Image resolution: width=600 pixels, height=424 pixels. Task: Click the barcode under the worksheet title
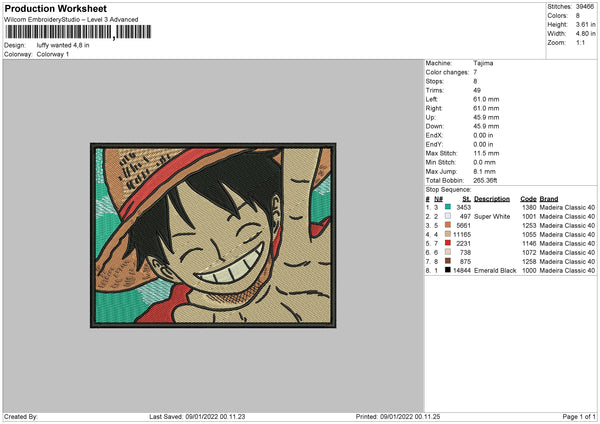click(x=78, y=32)
